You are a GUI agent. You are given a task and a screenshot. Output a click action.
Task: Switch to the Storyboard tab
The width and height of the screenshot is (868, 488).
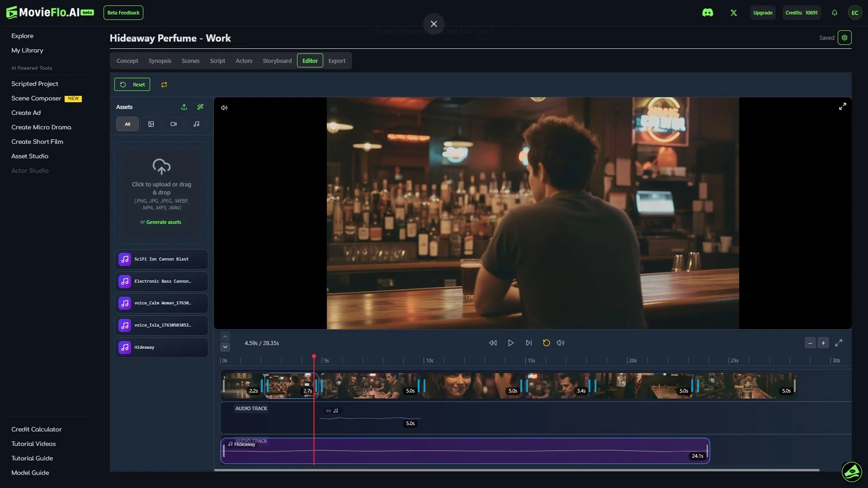tap(277, 60)
